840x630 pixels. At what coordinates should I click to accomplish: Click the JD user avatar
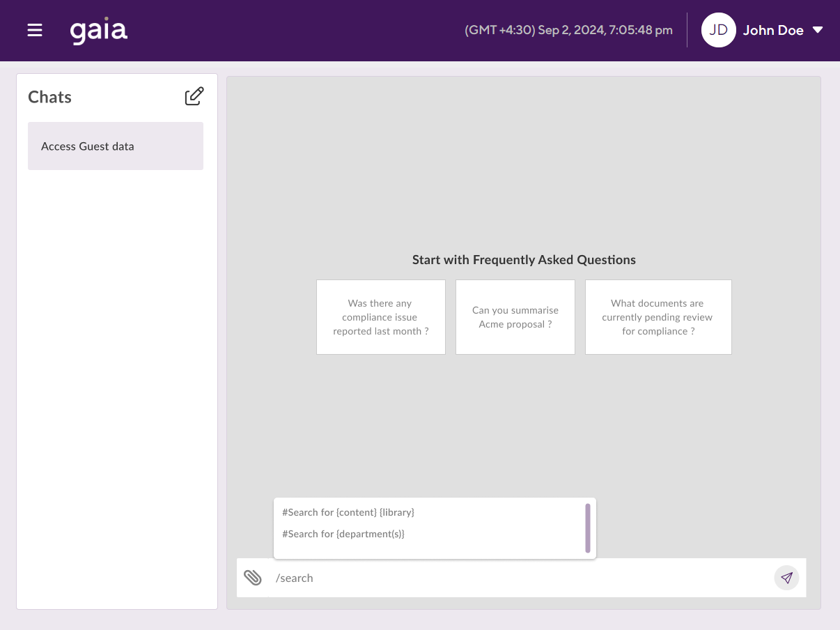click(718, 31)
